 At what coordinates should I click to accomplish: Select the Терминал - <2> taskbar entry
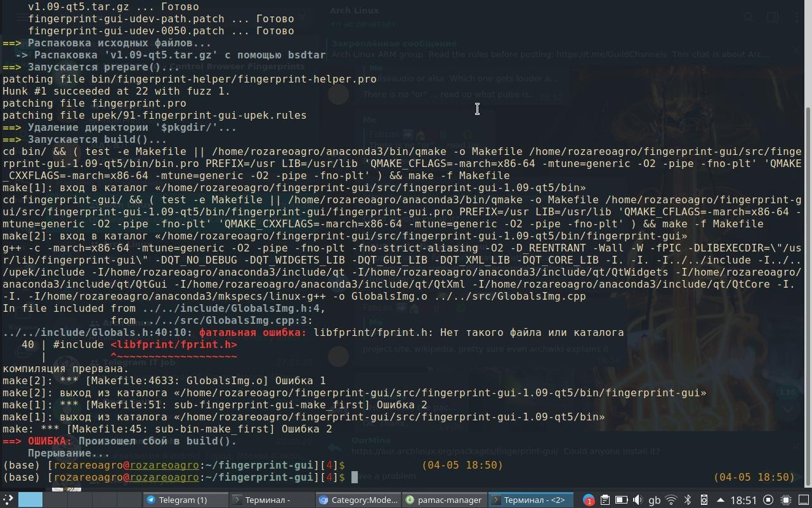tap(530, 500)
